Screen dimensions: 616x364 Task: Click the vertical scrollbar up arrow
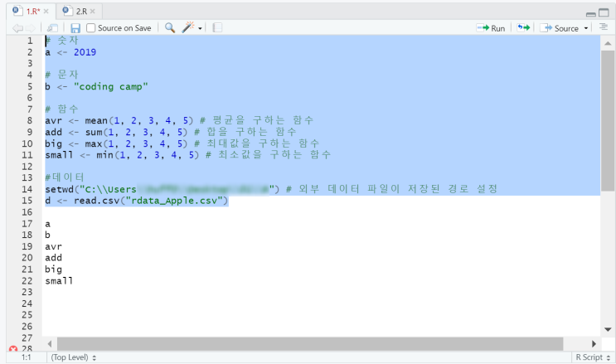(x=608, y=43)
